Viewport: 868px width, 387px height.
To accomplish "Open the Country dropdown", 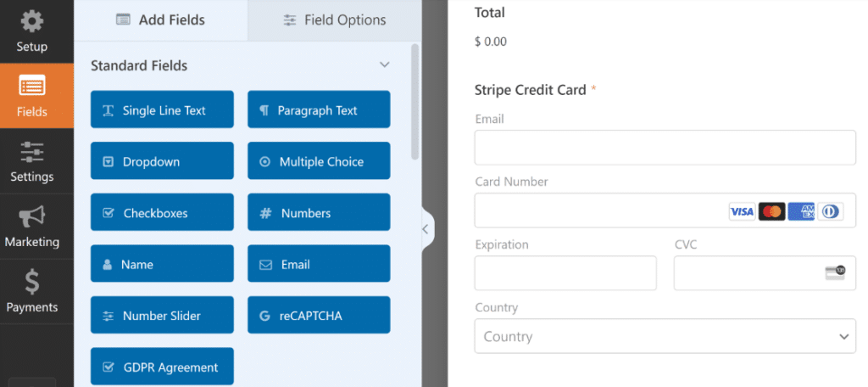I will tap(665, 336).
